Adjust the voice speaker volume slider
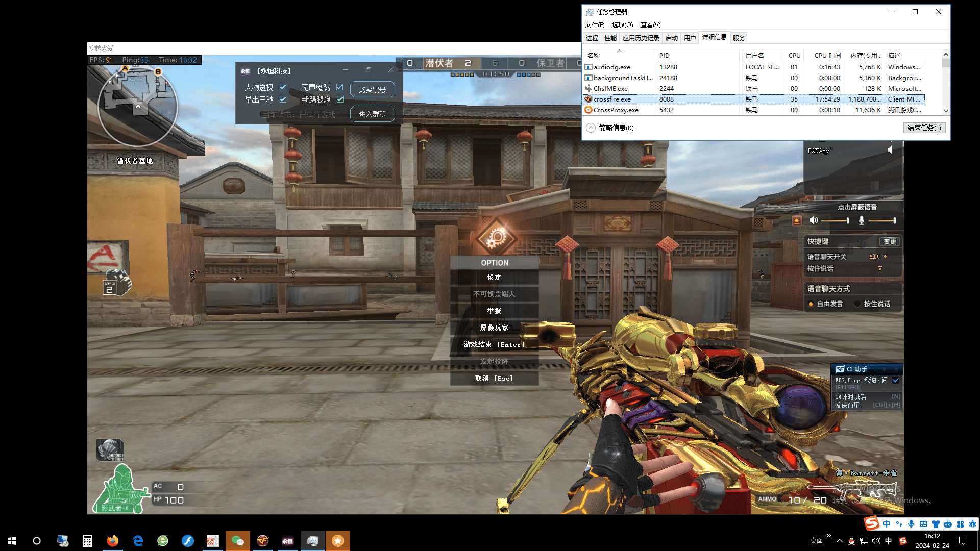Viewport: 980px width, 551px height. point(835,220)
